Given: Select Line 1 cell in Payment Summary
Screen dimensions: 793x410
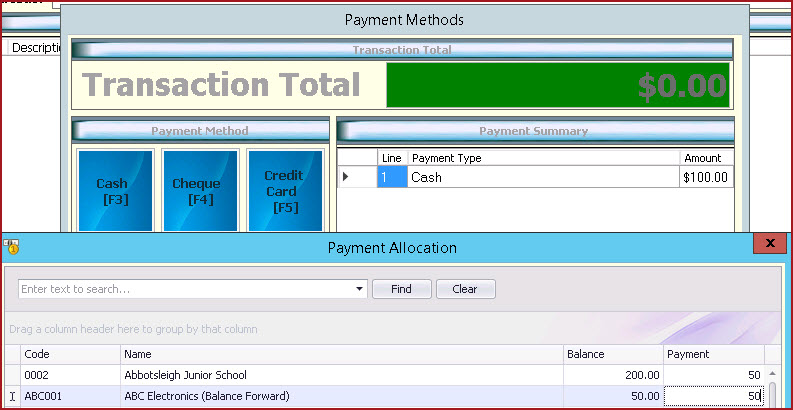Looking at the screenshot, I should (x=392, y=177).
